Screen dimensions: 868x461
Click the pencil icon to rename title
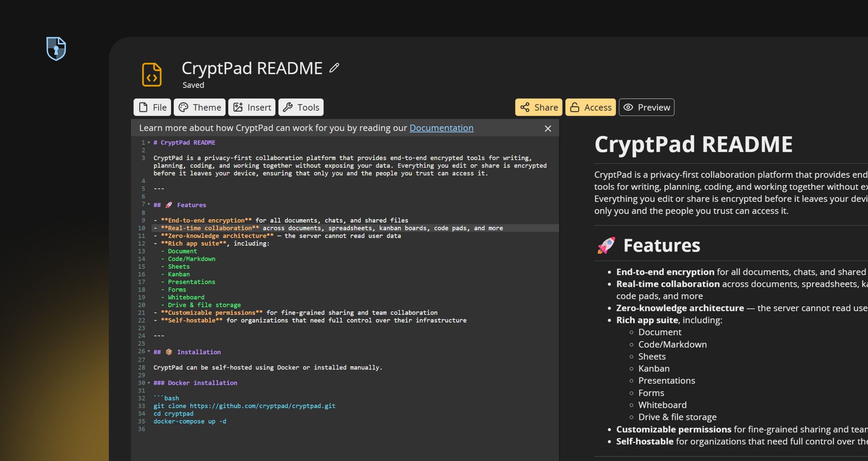tap(334, 68)
